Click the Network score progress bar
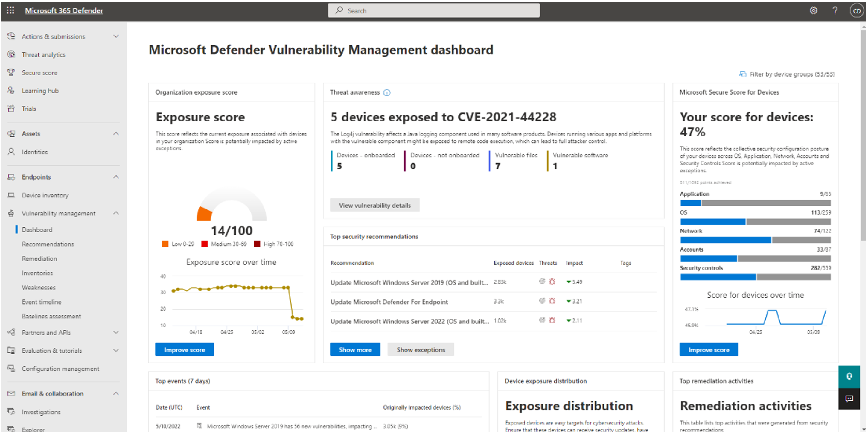868x435 pixels. pos(755,240)
